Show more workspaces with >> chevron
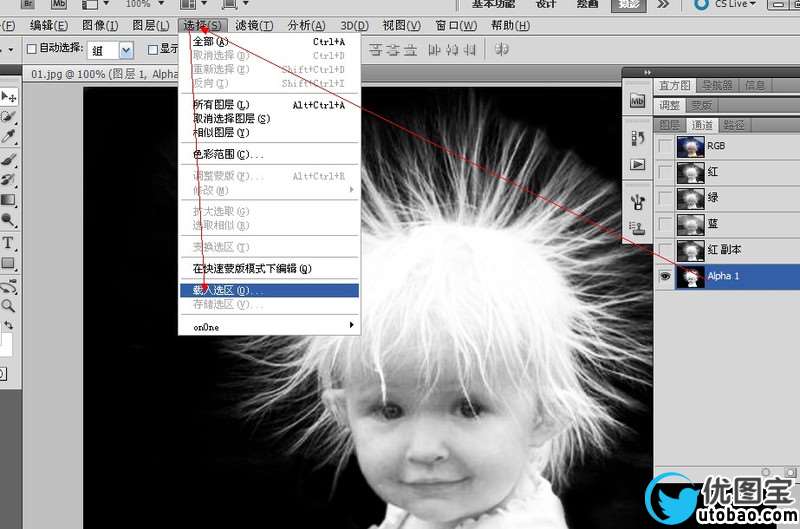Screen dimensions: 800x529 pyautogui.click(x=663, y=4)
